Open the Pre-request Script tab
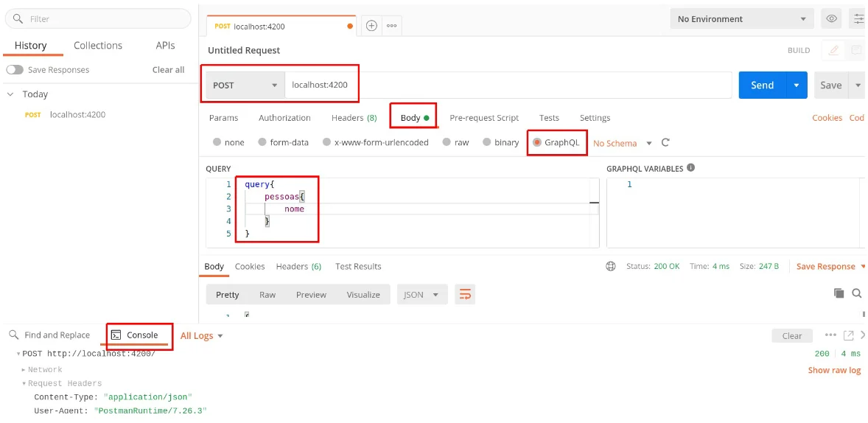This screenshot has width=868, height=423. [484, 117]
